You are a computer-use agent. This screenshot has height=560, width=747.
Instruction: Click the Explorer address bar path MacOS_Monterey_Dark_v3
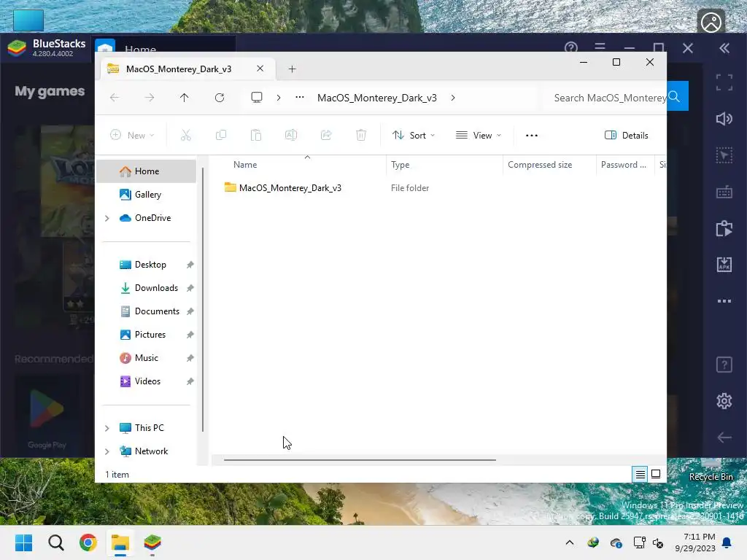click(377, 98)
